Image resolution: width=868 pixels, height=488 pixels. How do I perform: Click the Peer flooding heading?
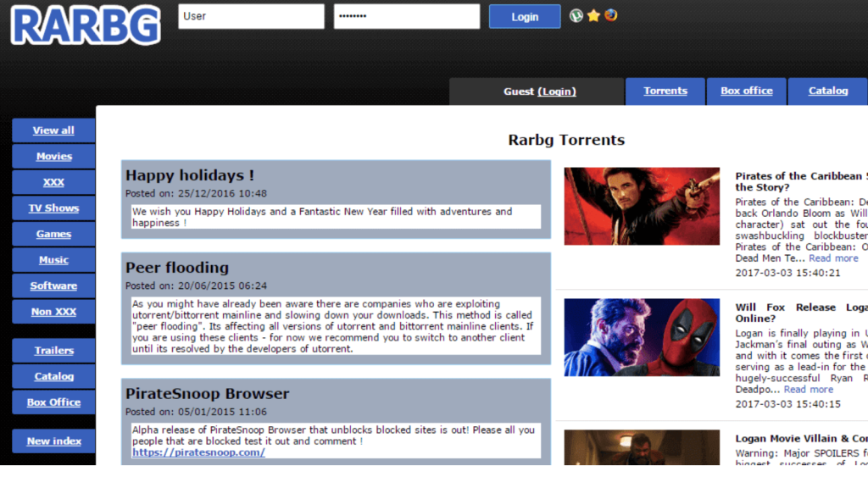tap(176, 268)
